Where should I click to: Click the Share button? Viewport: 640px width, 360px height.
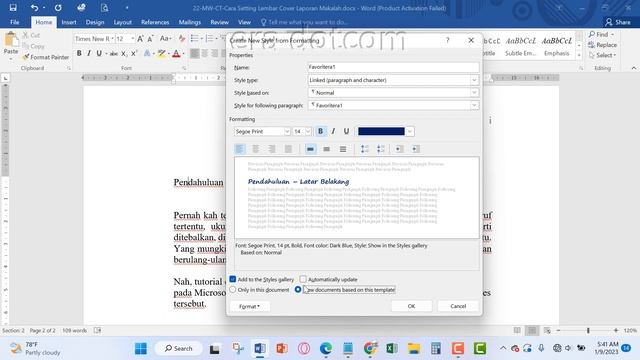(618, 22)
